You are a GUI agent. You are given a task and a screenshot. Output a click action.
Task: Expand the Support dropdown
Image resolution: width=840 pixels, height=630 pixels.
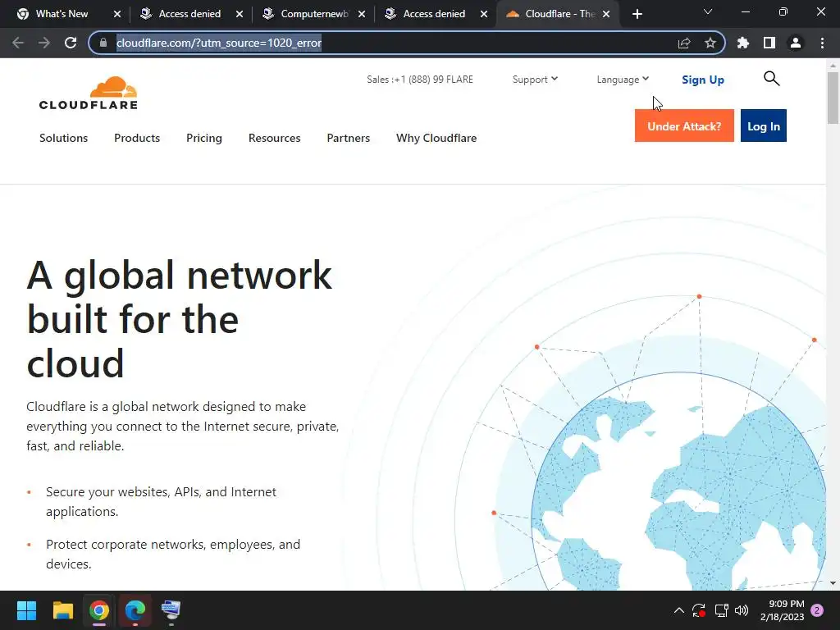pyautogui.click(x=535, y=80)
